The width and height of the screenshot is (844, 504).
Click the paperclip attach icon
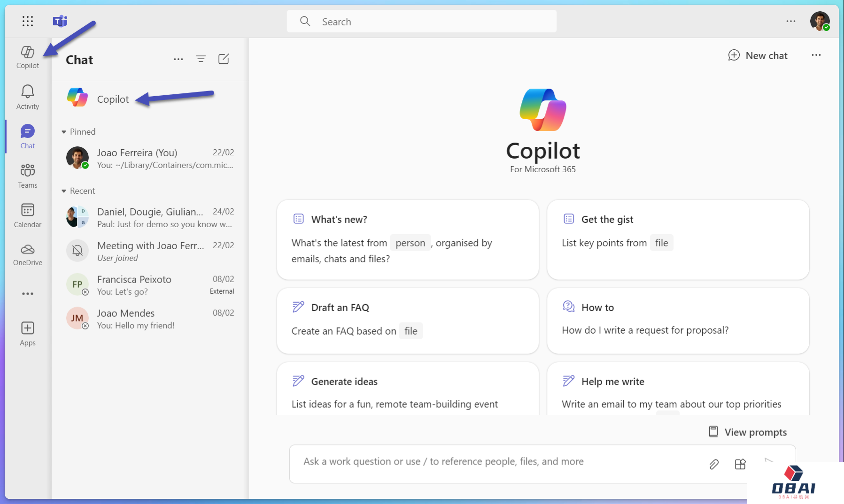pyautogui.click(x=714, y=464)
